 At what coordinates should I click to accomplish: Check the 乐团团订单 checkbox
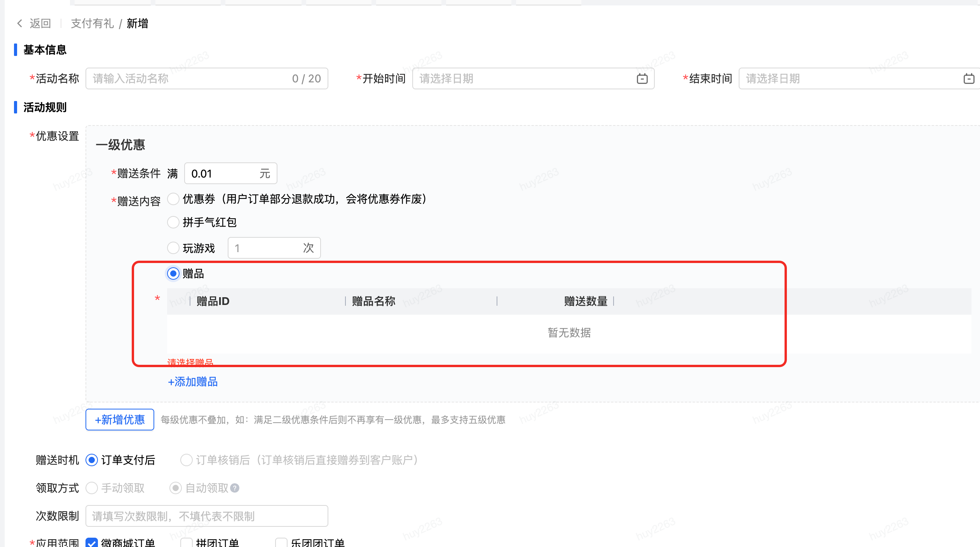[x=281, y=542]
